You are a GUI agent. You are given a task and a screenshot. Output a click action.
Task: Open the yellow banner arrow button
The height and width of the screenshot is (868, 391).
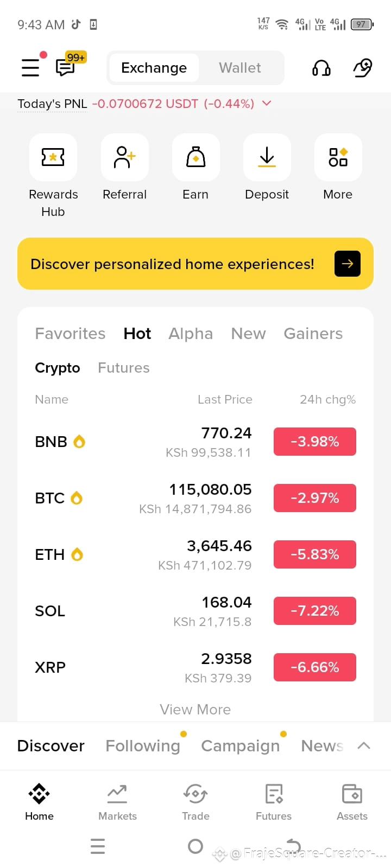tap(348, 264)
